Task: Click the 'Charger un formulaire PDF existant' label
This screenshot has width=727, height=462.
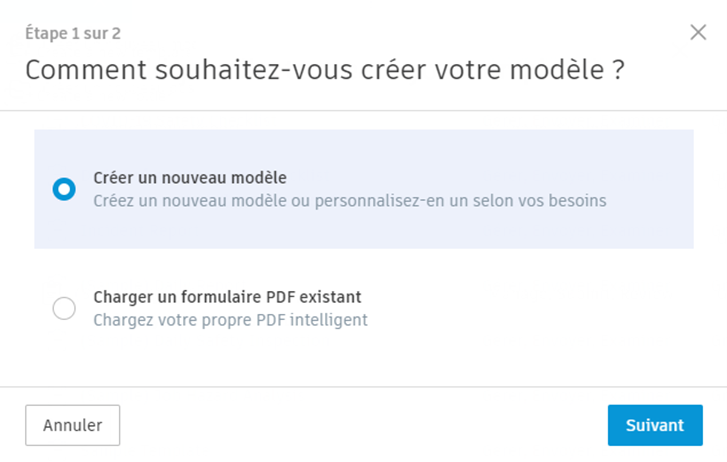Action: pyautogui.click(x=227, y=297)
